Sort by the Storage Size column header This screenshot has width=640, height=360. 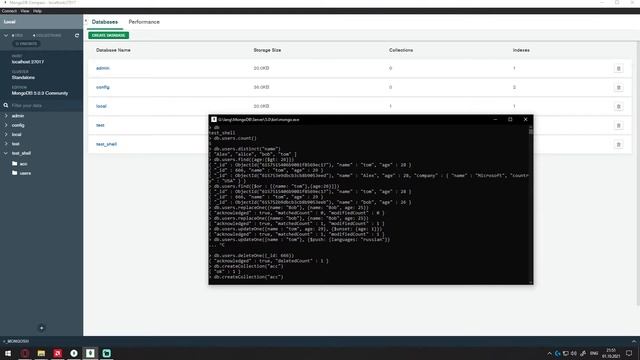pyautogui.click(x=267, y=50)
